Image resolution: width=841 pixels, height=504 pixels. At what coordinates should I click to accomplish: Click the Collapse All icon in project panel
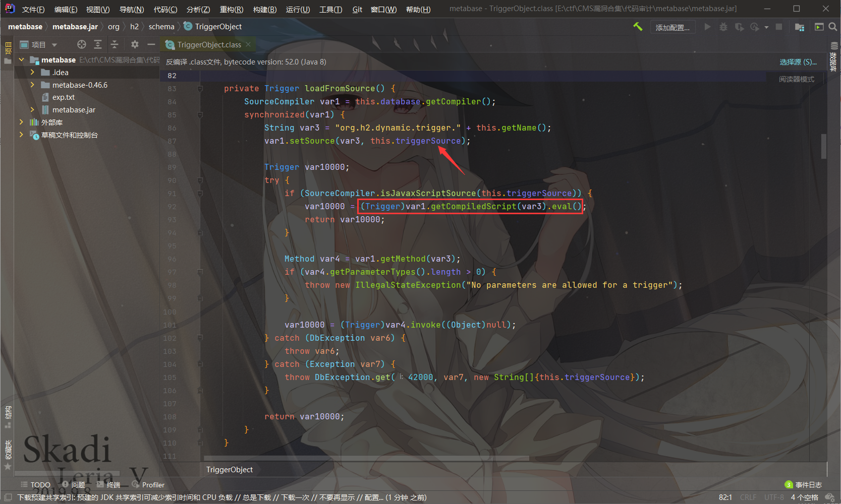coord(115,44)
